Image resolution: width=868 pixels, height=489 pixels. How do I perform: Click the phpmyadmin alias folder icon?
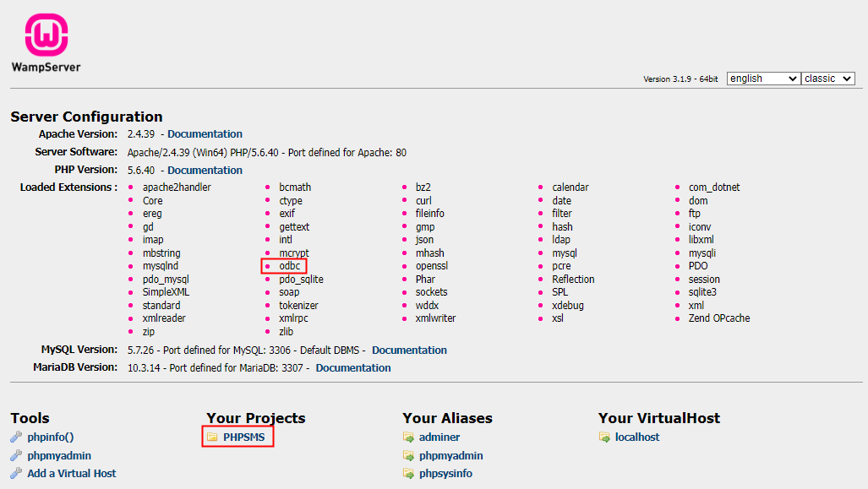tap(409, 456)
